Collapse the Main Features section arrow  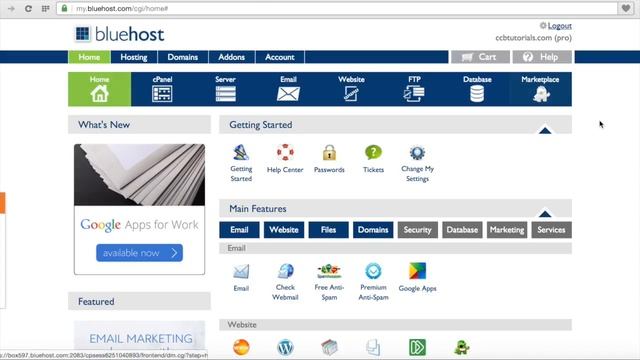coord(545,214)
